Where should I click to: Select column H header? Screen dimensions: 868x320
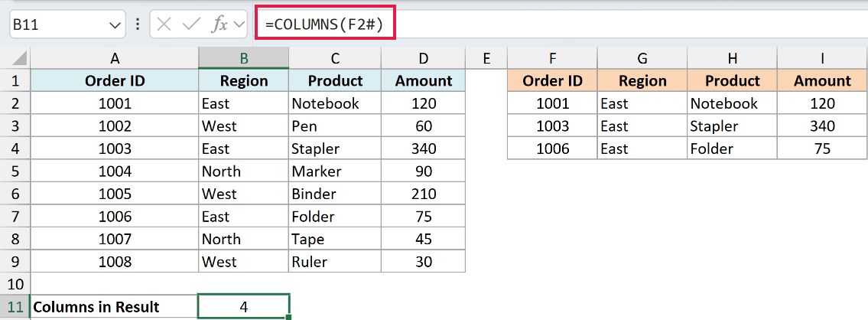tap(733, 58)
